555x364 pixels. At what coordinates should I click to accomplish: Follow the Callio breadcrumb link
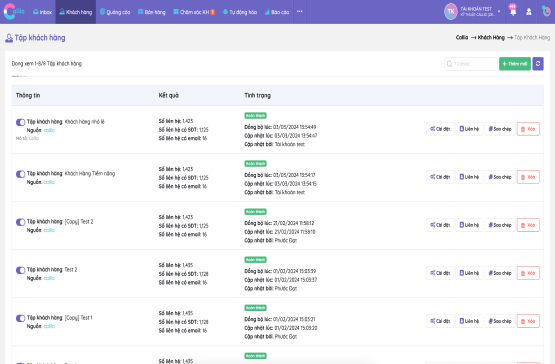tap(462, 38)
